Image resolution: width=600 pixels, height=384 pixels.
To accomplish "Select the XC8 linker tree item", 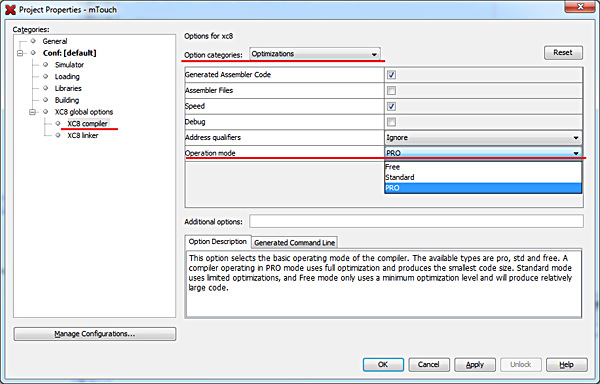I will 83,135.
